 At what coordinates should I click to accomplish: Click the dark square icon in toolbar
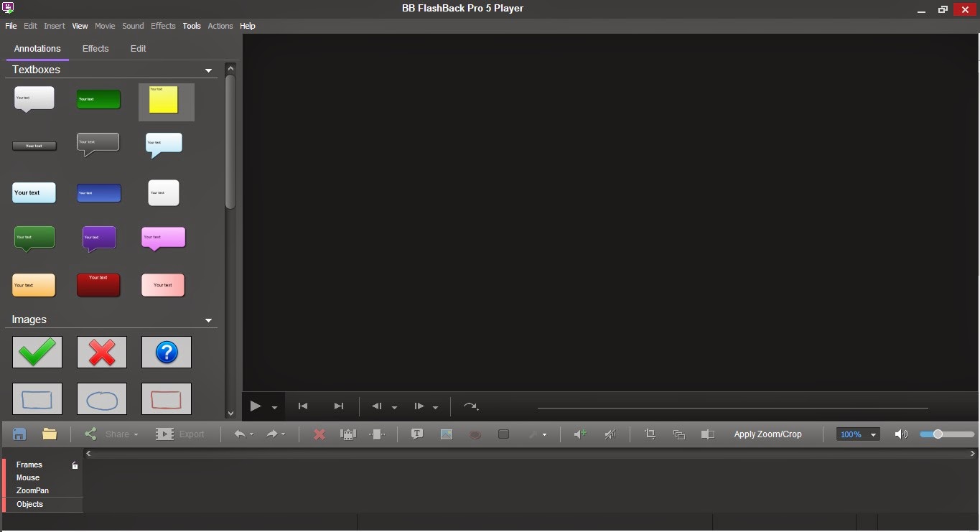(503, 434)
